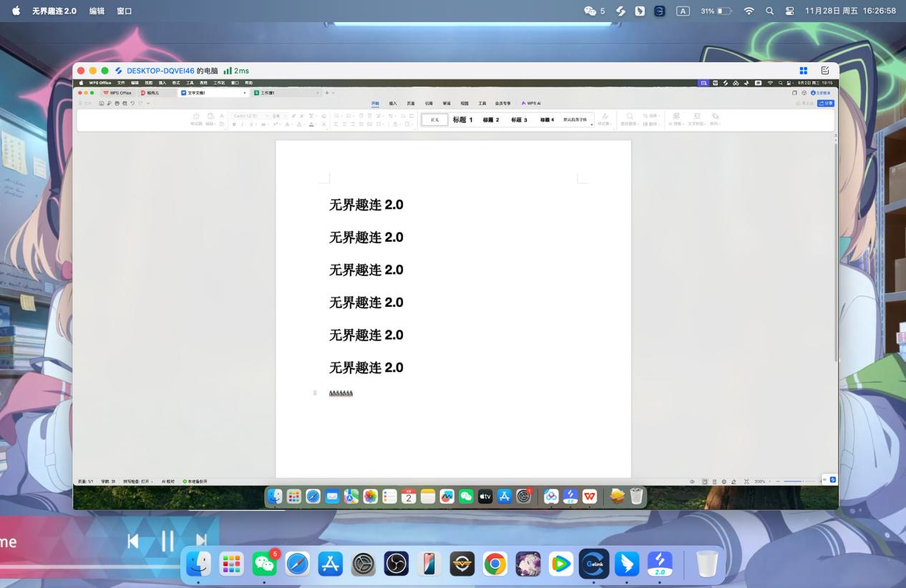The height and width of the screenshot is (588, 906).
Task: Open App Store in the outer dock
Action: click(x=331, y=564)
